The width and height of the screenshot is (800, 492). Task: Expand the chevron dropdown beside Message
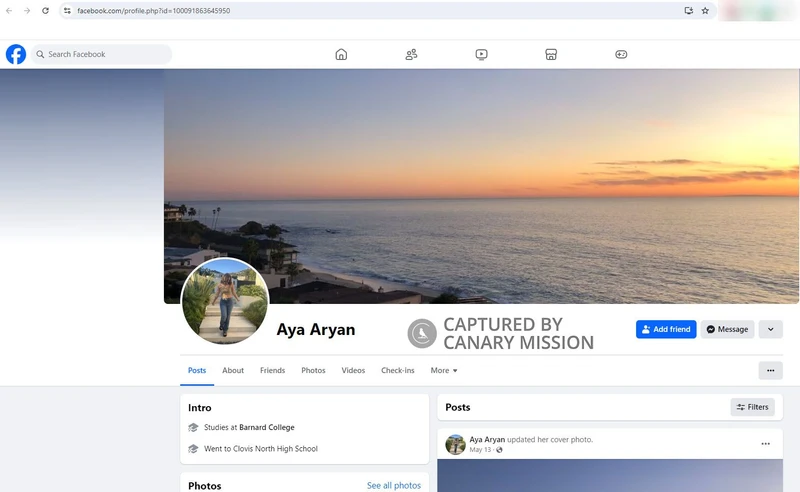(770, 329)
